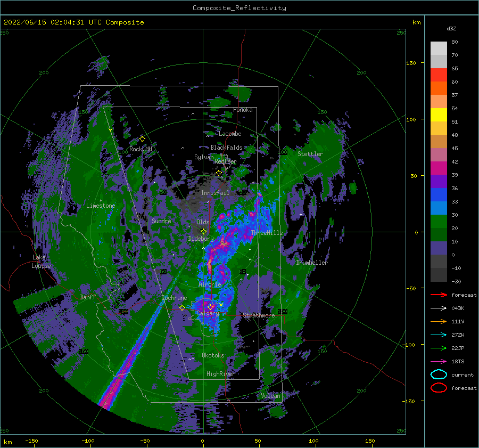Select yellow diamond marker below RedDeer
479x448 pixels.
tap(219, 173)
